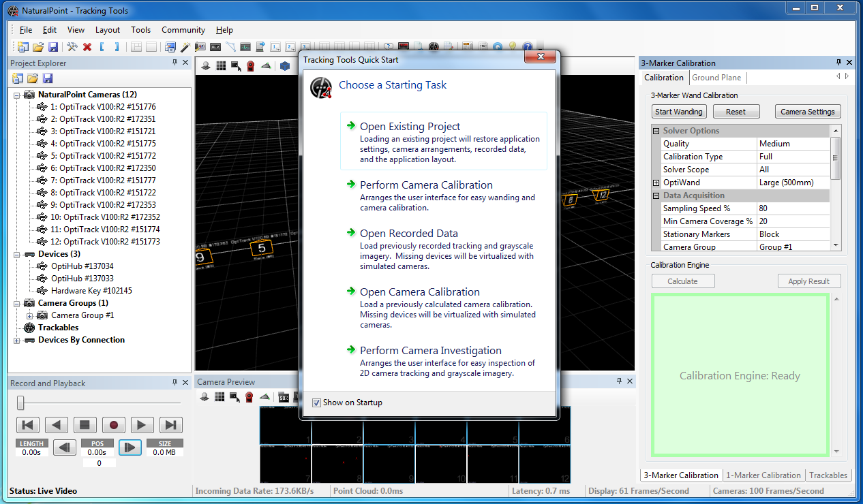This screenshot has width=863, height=504.
Task: Click the open folder icon in main toolbar
Action: [38, 47]
